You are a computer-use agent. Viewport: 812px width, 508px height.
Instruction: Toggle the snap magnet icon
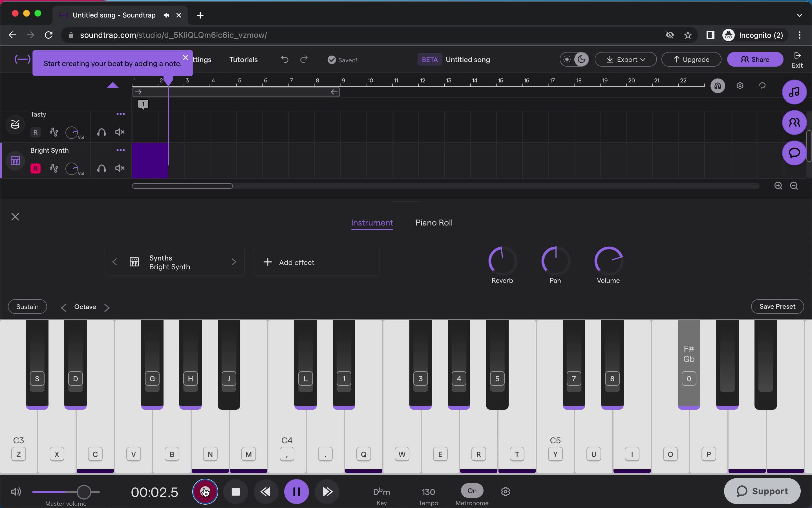point(717,86)
